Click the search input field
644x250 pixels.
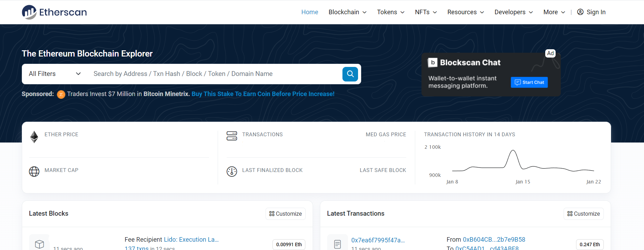pyautogui.click(x=216, y=74)
